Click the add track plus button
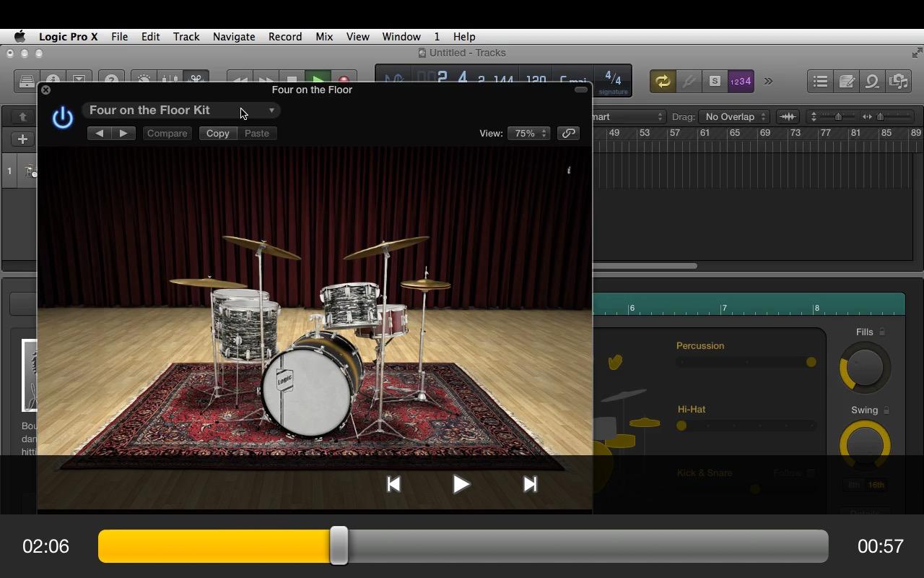This screenshot has height=578, width=924. (22, 139)
